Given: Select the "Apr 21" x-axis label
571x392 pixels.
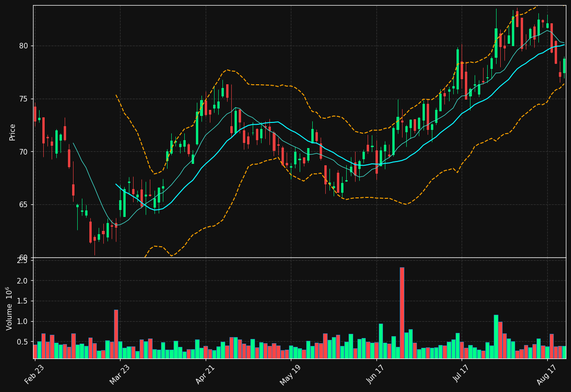Looking at the screenshot, I should (x=205, y=375).
